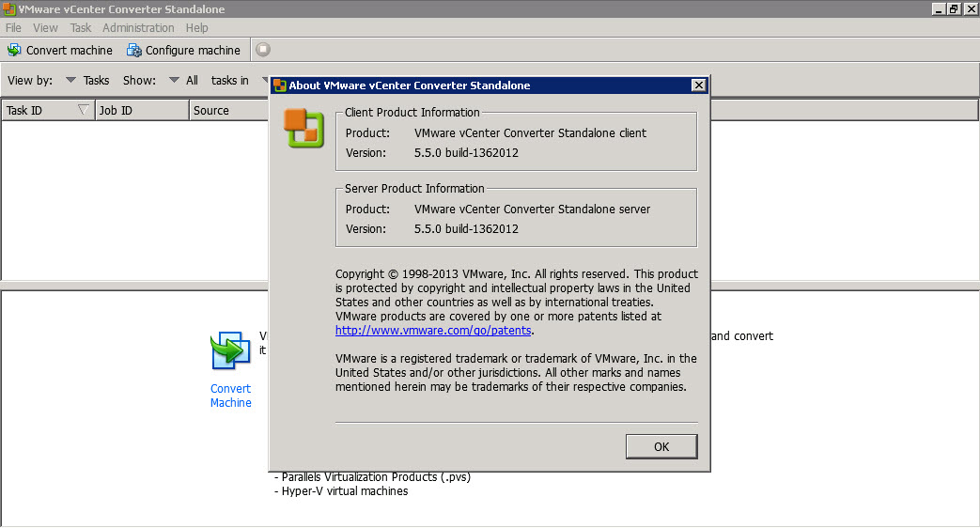Click 'Parallels Virtualization Products (.pvs)' text
Viewport: 980px width, 528px height.
376,477
